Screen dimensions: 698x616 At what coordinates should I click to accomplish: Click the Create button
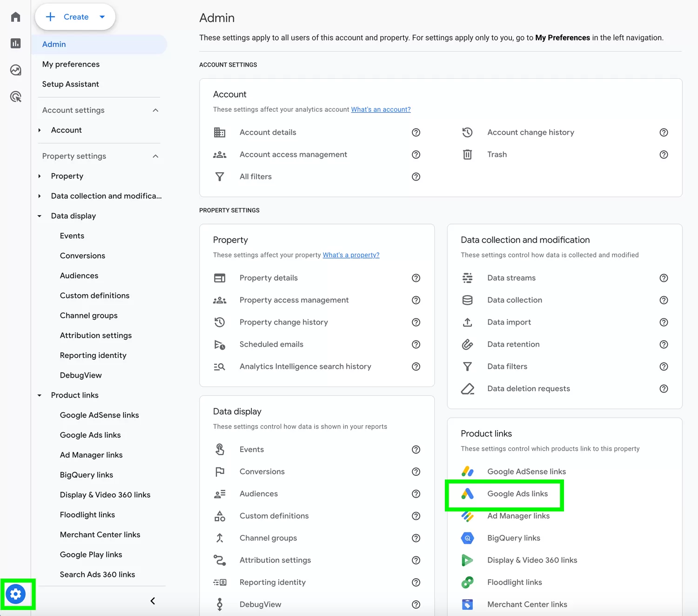click(x=75, y=17)
